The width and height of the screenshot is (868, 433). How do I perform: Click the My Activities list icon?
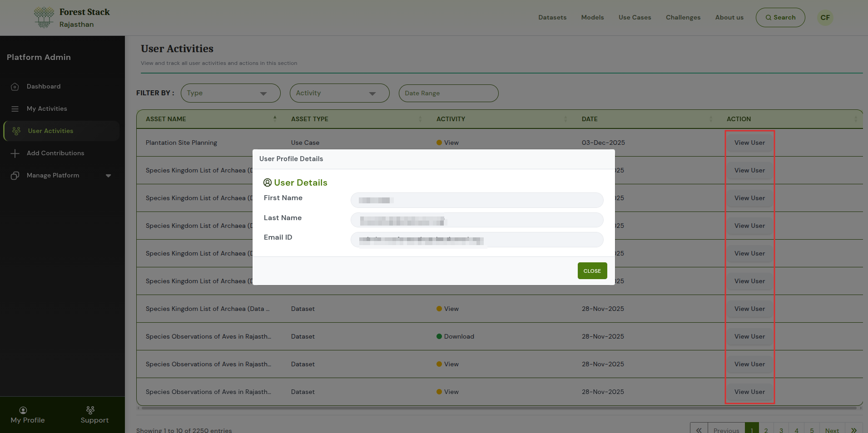tap(15, 109)
